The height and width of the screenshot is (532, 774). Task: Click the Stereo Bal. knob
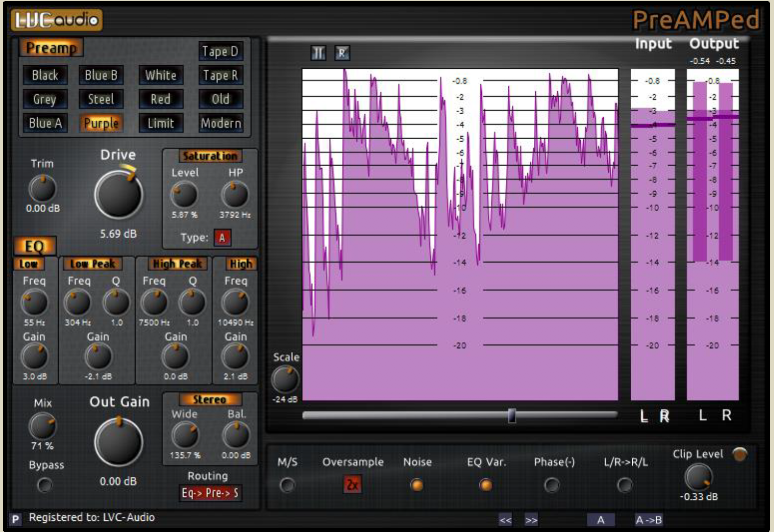[x=236, y=435]
